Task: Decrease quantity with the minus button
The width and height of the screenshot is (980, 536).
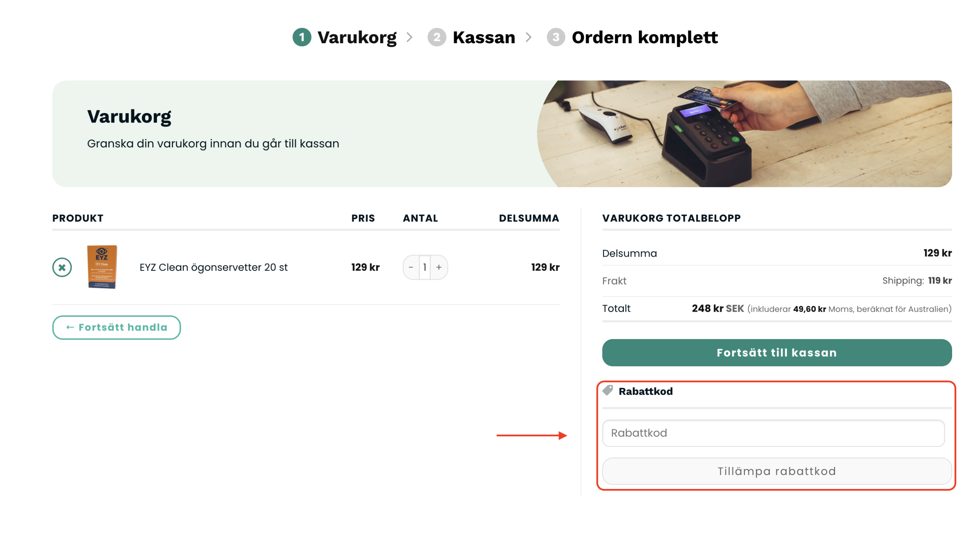Action: 411,267
